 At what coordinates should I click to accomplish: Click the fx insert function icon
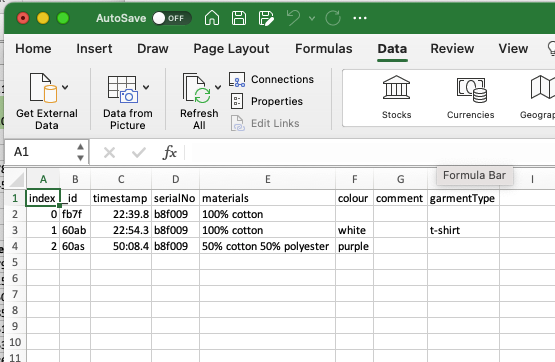click(170, 153)
